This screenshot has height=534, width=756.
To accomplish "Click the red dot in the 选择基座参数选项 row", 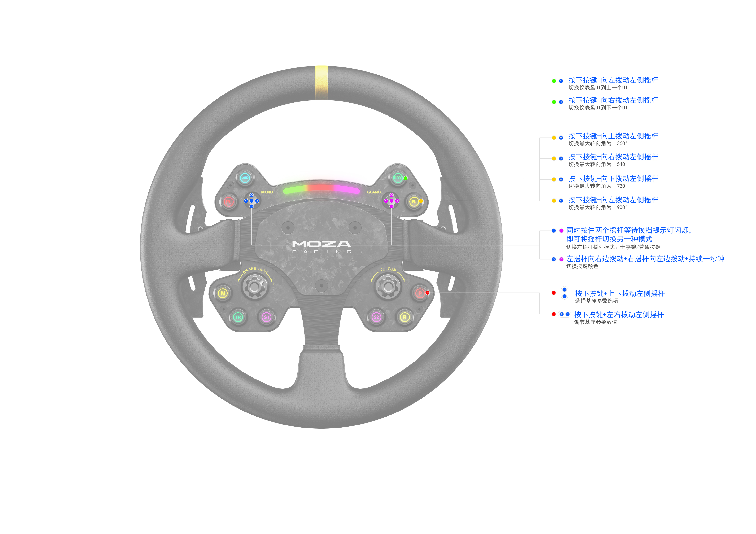I will 554,293.
